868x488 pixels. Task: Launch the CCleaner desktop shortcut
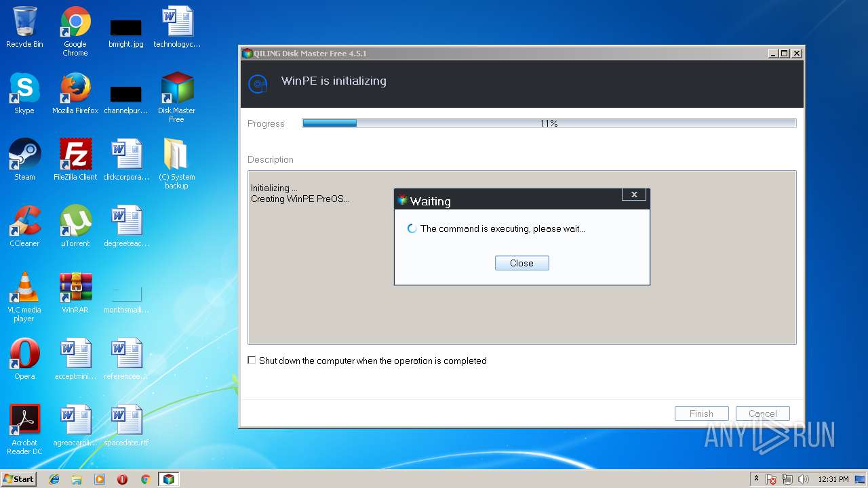(24, 226)
